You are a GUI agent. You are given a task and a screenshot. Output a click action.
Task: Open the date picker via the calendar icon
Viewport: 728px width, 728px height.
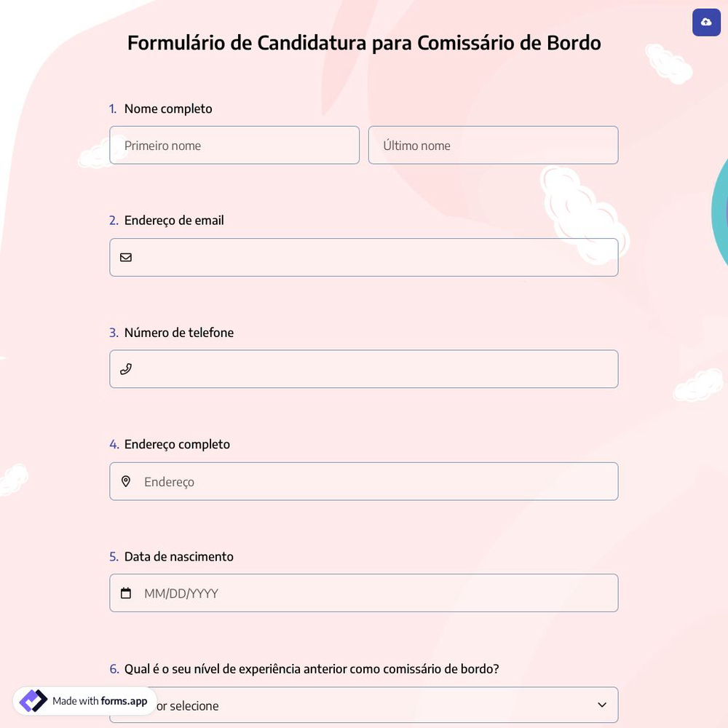click(x=126, y=593)
